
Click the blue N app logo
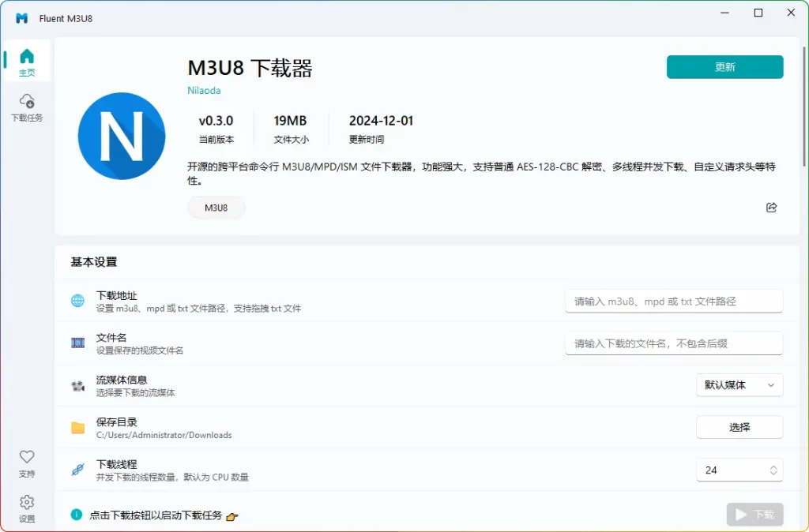coord(122,136)
